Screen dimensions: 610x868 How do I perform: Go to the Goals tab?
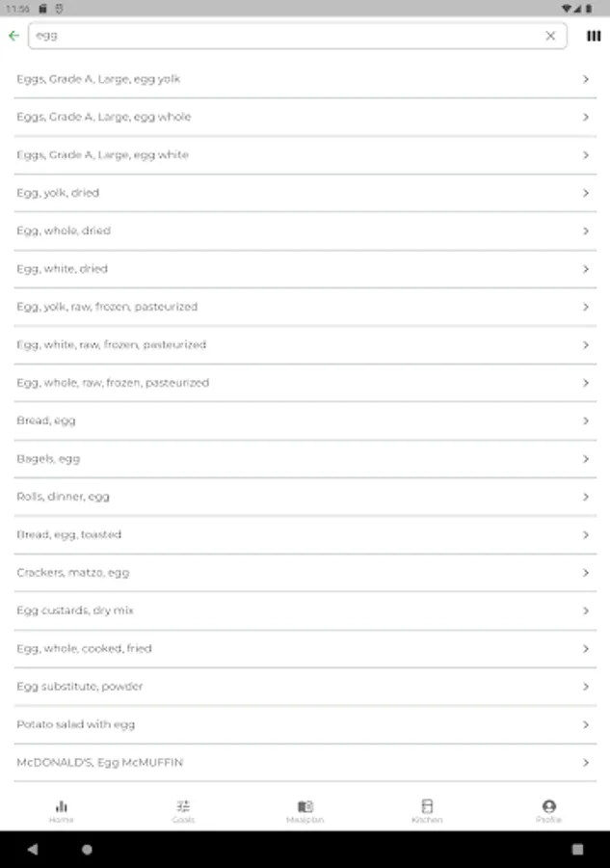pos(183,810)
